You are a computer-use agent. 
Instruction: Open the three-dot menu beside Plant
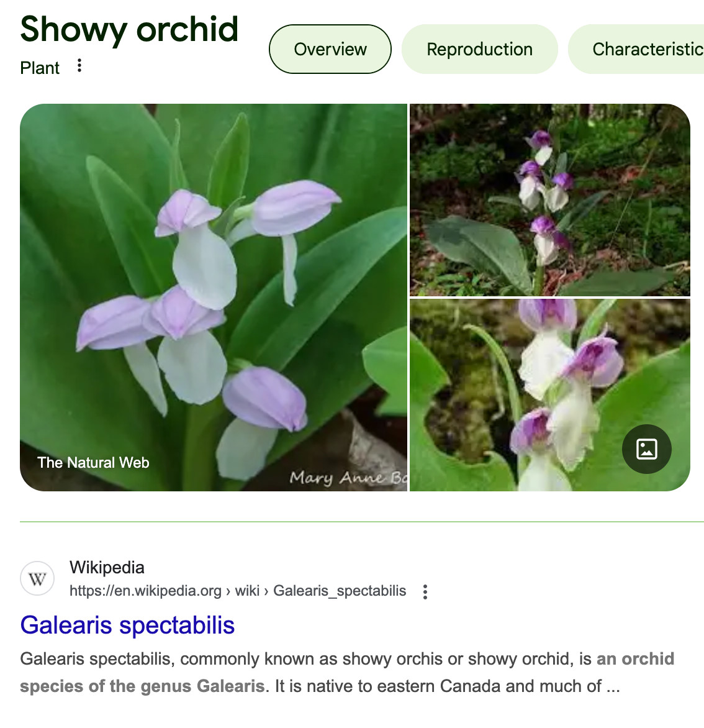pos(79,65)
